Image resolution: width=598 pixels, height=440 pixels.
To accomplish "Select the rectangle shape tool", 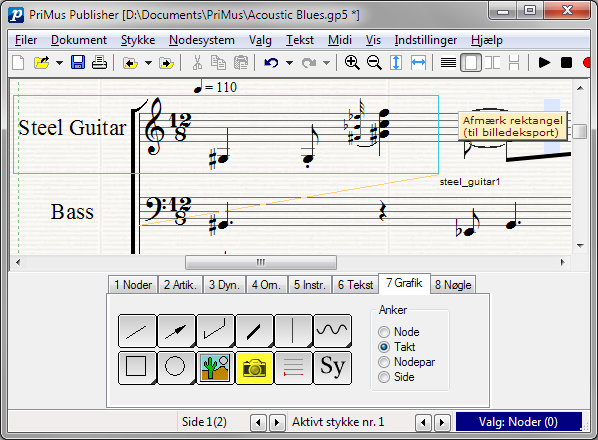I will [x=137, y=368].
